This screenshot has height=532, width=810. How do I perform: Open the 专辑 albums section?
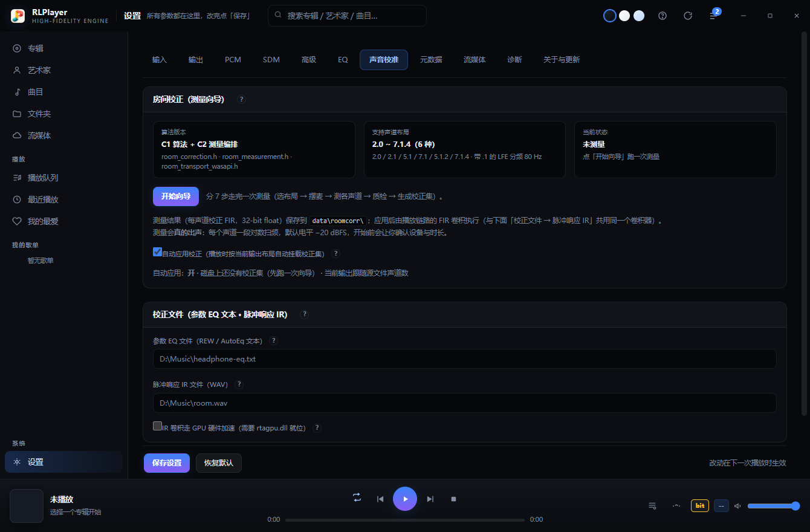64,48
